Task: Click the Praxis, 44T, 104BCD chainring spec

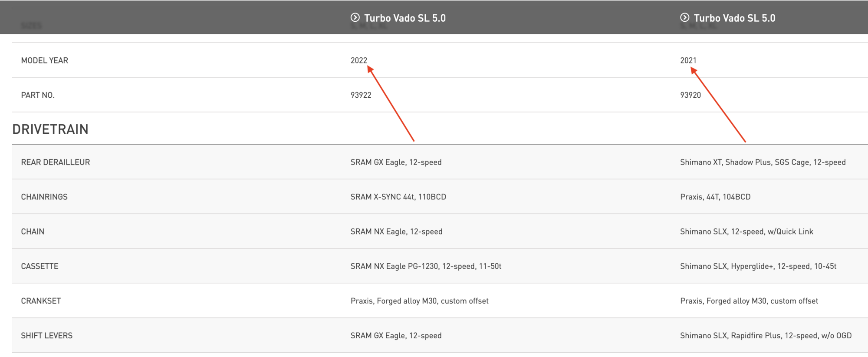Action: point(715,197)
